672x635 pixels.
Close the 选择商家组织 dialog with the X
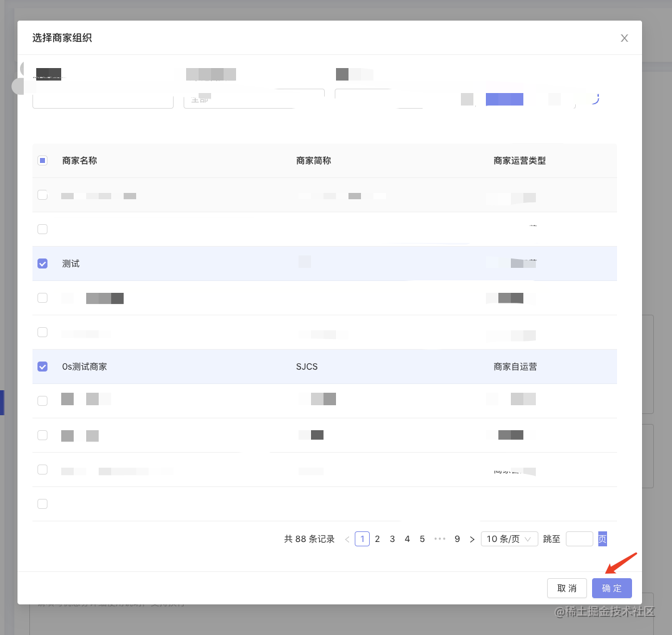(624, 38)
